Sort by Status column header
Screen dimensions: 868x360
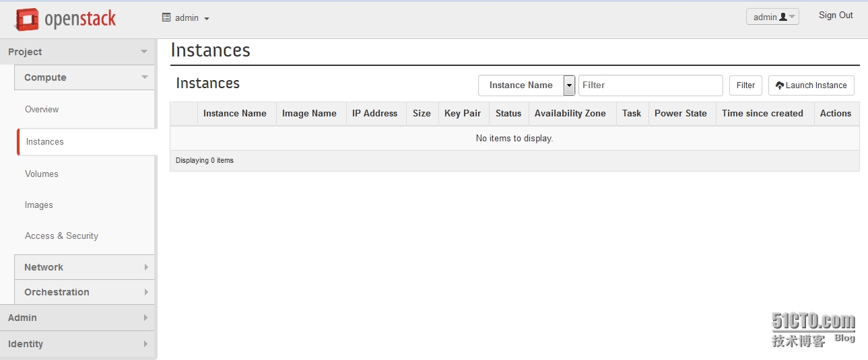coord(508,113)
